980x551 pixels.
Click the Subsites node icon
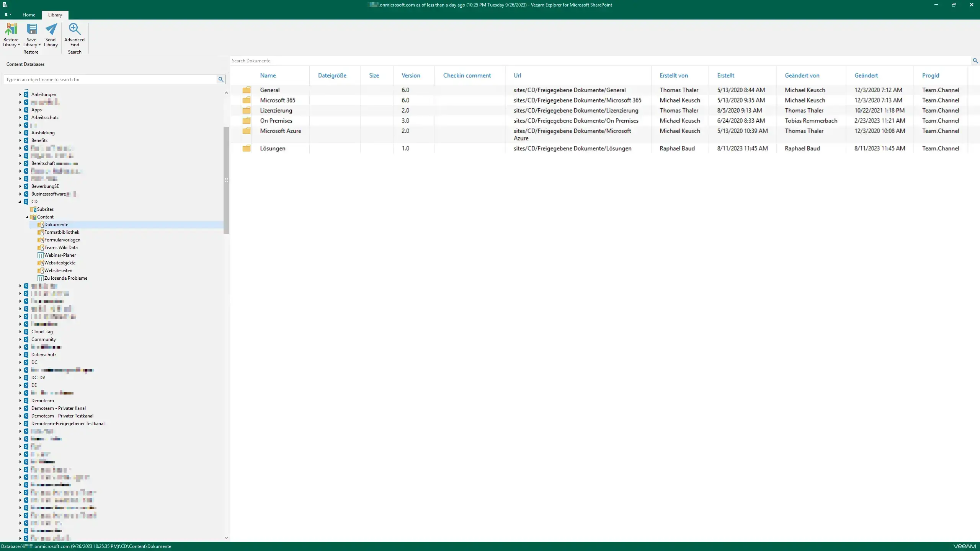click(x=33, y=209)
